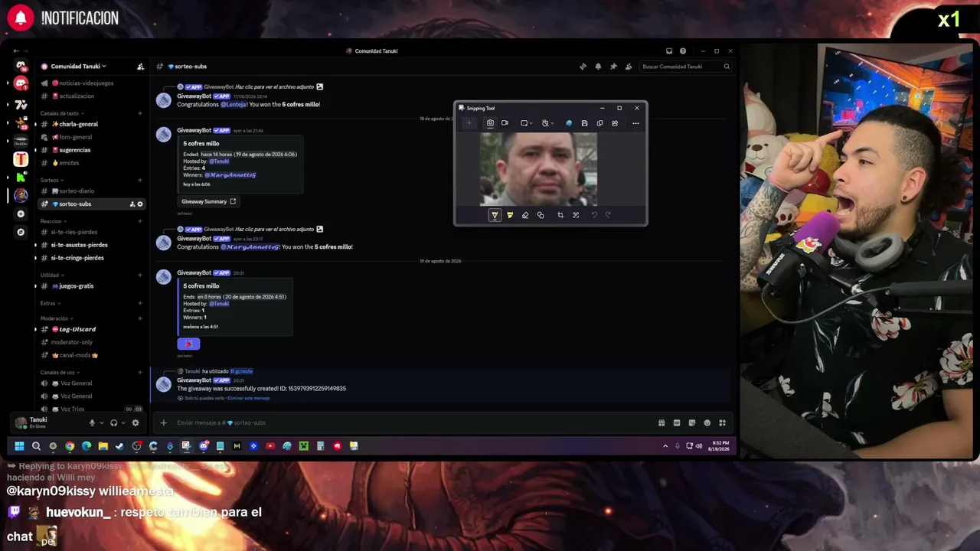This screenshot has height=551, width=980.
Task: Click the @MaryAnnetteG winner mention in giveaway embed
Action: click(x=230, y=175)
